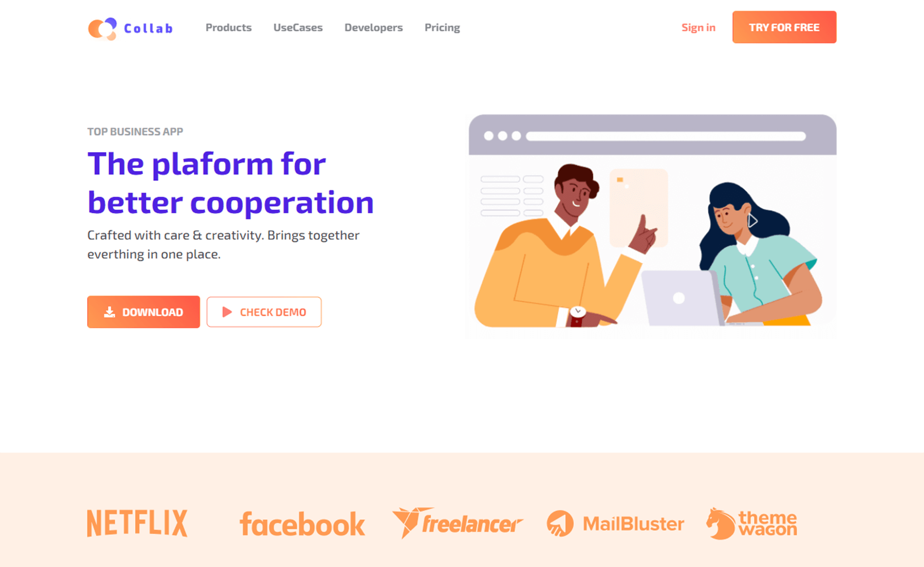Click the CHECK DEMO link
924x567 pixels.
[264, 312]
